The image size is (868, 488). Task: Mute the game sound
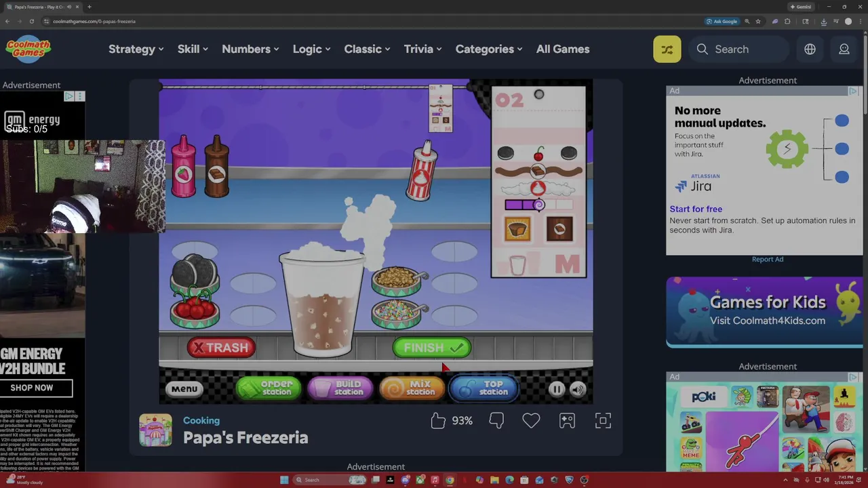pyautogui.click(x=577, y=389)
